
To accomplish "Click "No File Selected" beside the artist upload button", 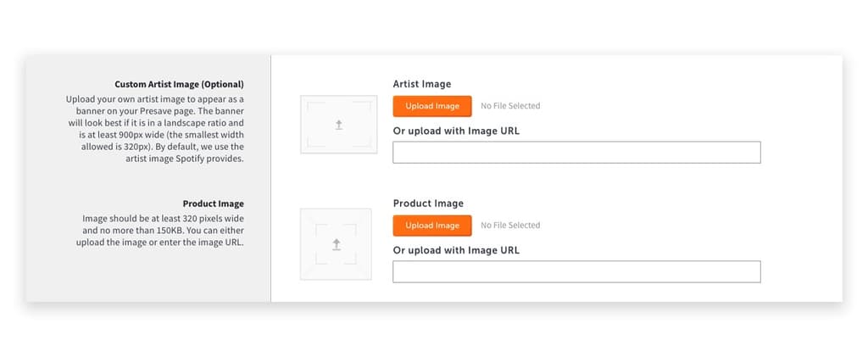I will [510, 106].
